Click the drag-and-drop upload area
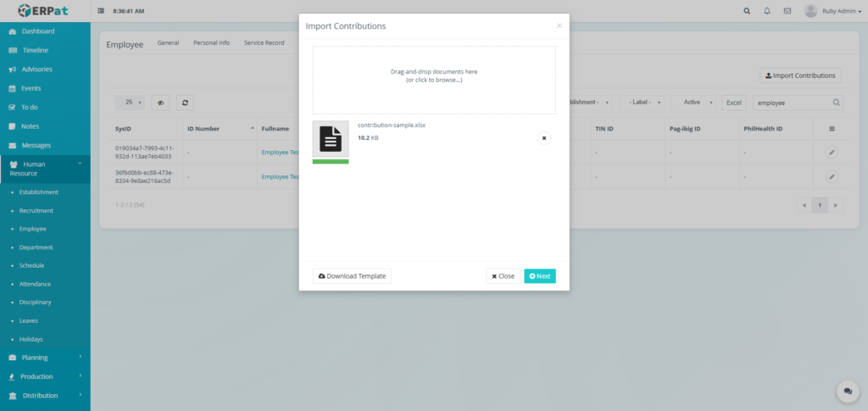 coord(434,81)
